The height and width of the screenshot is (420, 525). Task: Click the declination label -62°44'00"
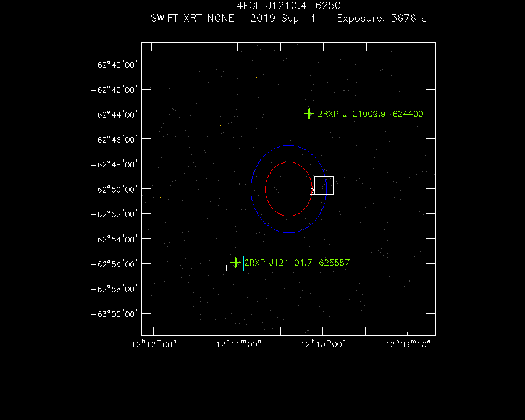(x=115, y=114)
